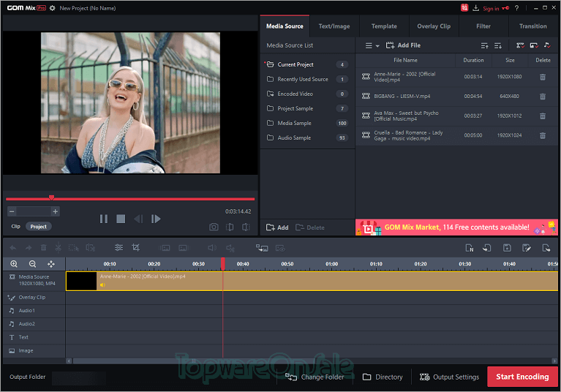Open Output Settings

click(449, 377)
